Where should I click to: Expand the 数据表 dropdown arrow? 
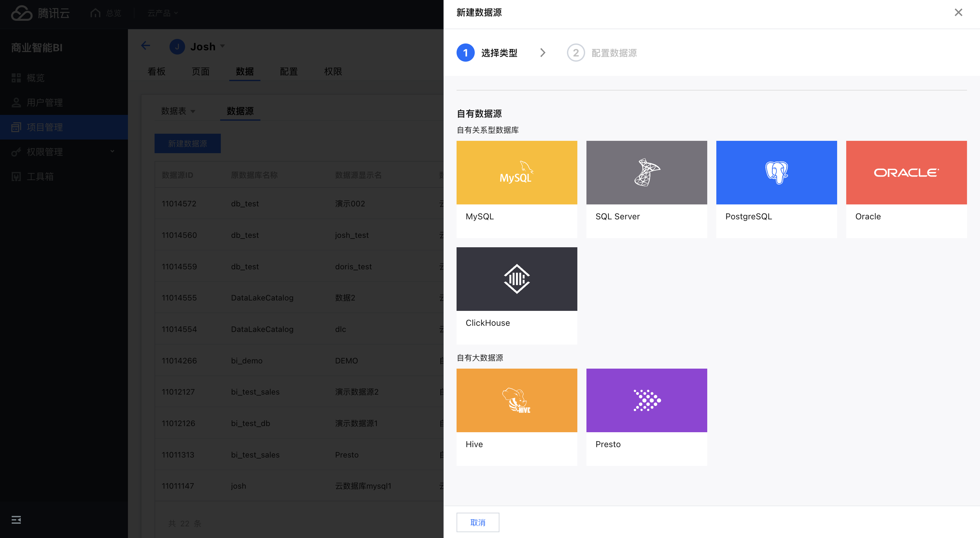tap(193, 111)
